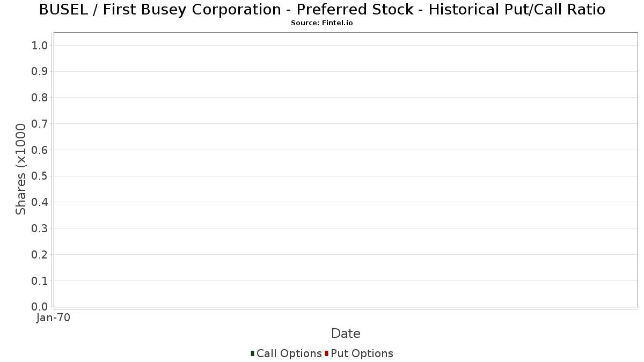Click the 0.6 y-axis tick label
The image size is (644, 362).
[x=40, y=150]
